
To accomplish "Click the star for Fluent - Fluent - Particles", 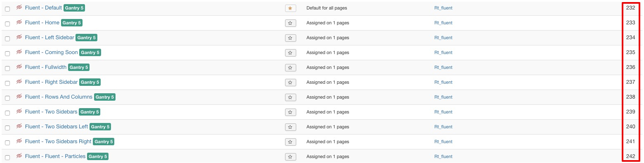I will (x=290, y=157).
